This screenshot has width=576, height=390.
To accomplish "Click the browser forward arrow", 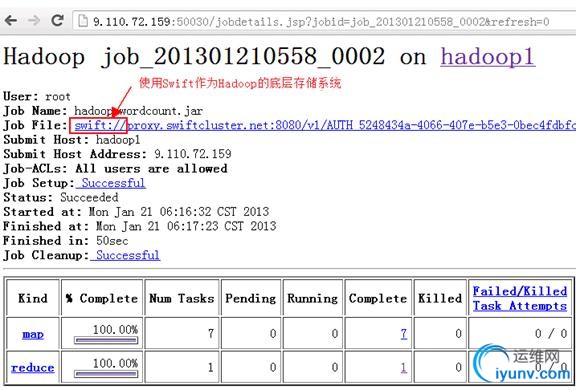I will 34,20.
